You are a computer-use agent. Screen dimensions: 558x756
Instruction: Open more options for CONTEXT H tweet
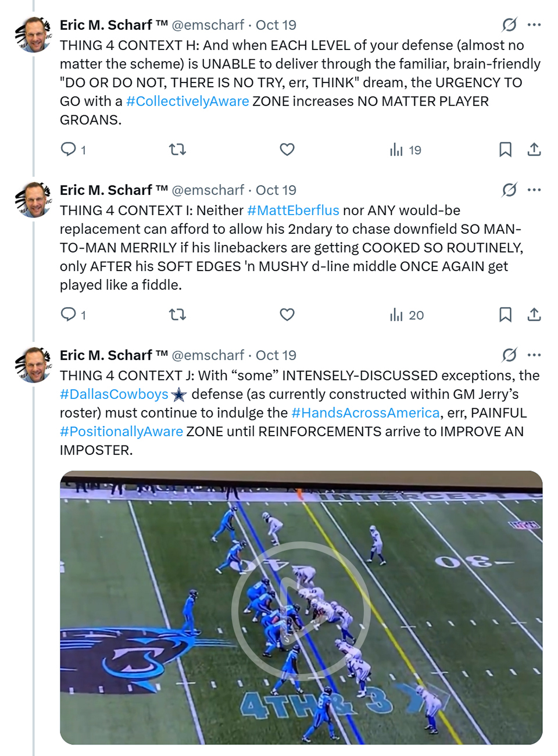(534, 24)
